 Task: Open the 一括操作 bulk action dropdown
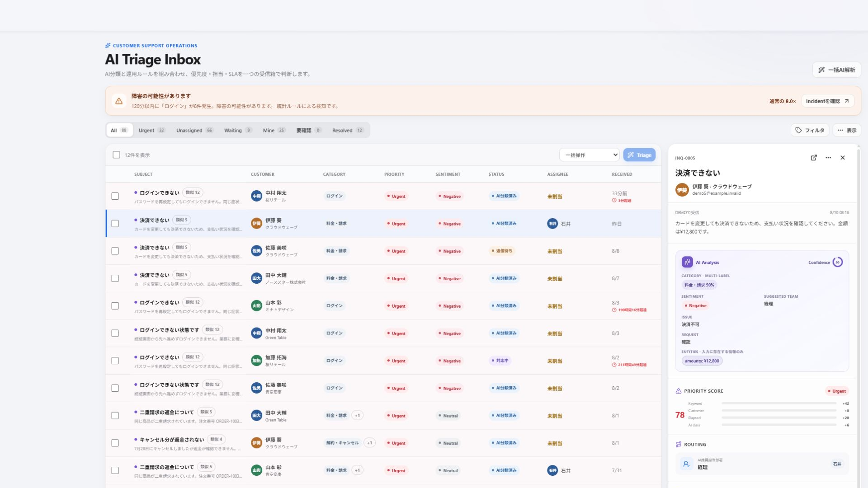pos(590,155)
